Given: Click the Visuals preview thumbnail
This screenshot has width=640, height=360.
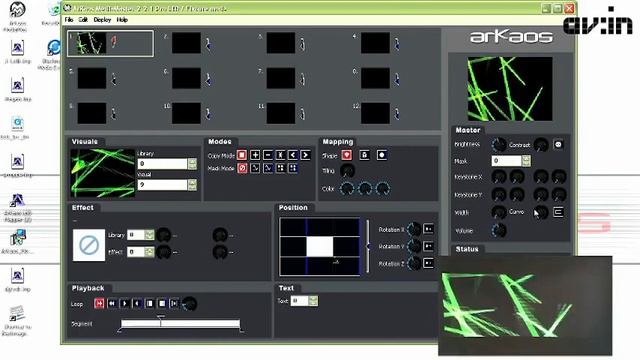Looking at the screenshot, I should click(102, 173).
